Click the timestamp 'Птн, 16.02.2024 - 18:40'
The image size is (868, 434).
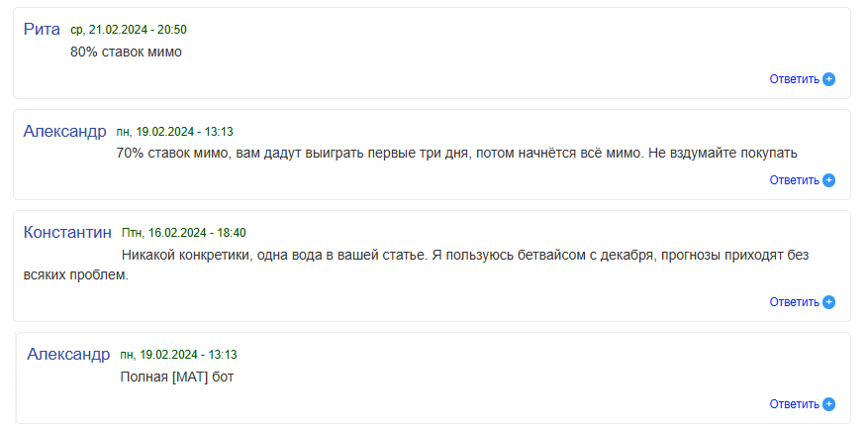tap(183, 233)
